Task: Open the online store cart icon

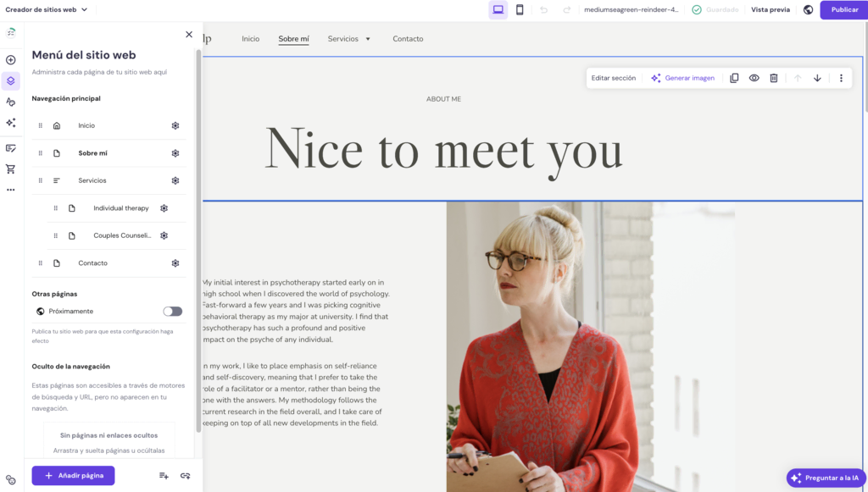Action: 11,169
